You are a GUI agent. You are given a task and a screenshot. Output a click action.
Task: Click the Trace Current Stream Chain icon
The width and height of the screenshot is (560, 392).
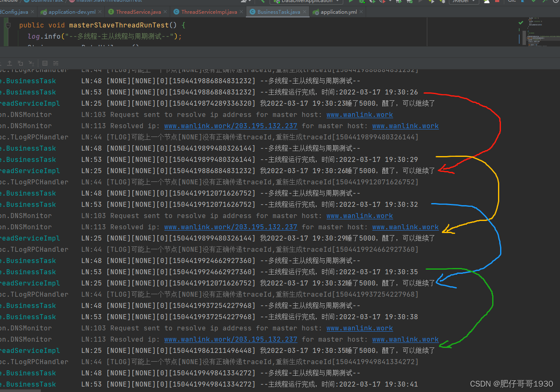(56, 63)
